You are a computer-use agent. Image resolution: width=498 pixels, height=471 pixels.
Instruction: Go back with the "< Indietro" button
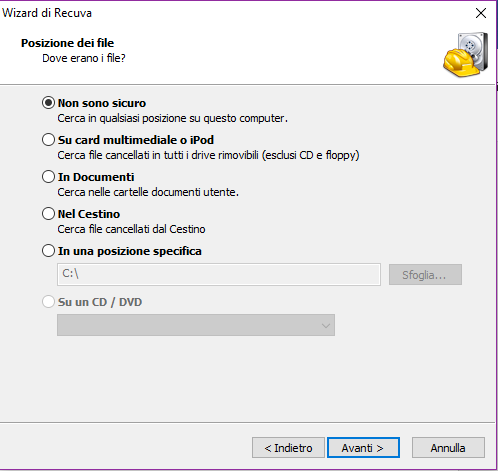288,448
